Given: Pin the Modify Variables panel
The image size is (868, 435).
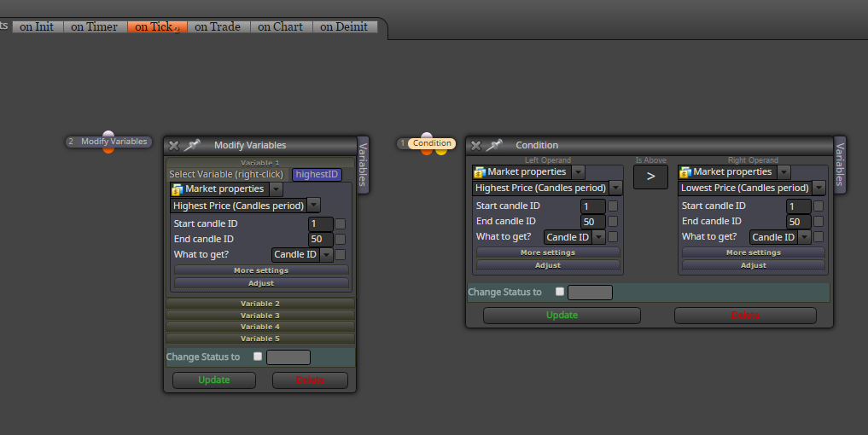Looking at the screenshot, I should (191, 145).
